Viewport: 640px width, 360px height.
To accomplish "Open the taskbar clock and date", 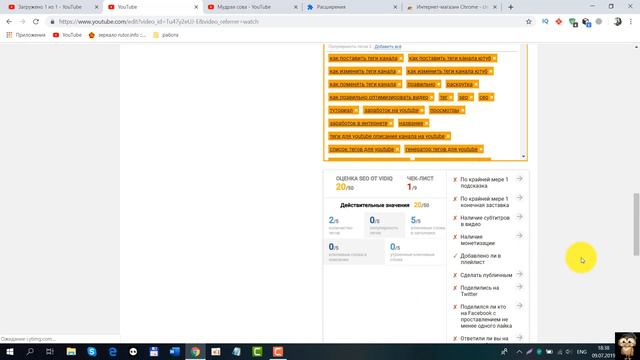I will click(x=603, y=352).
